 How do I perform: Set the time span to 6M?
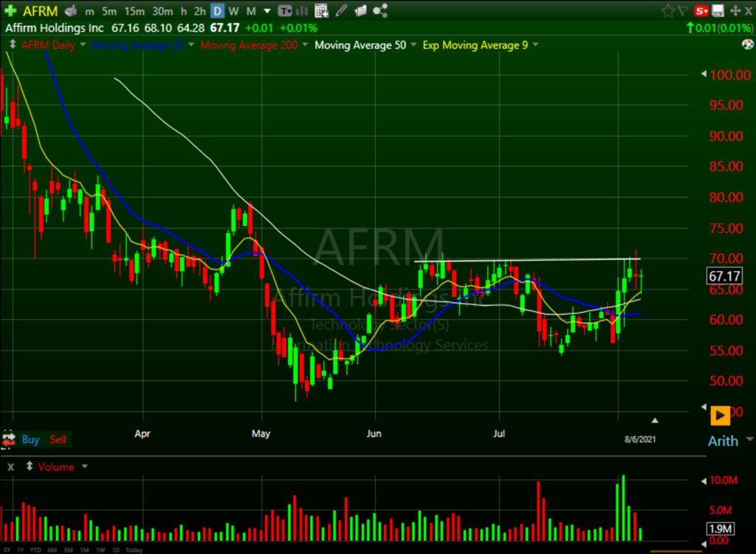(52, 550)
